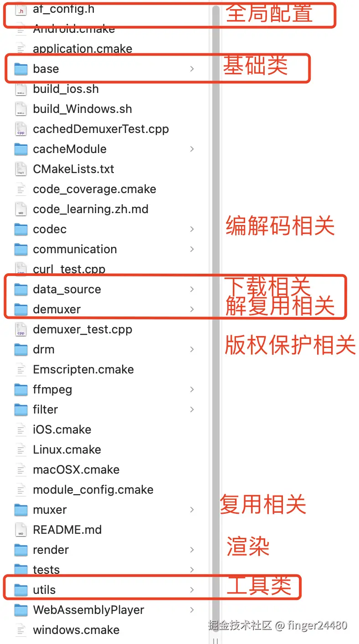Select the demuxer folder row

(105, 309)
